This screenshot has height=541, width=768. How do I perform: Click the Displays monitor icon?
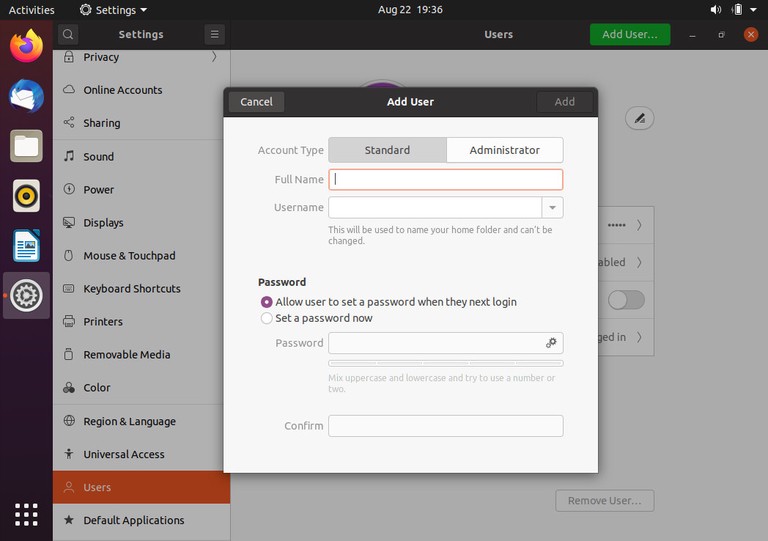[69, 222]
